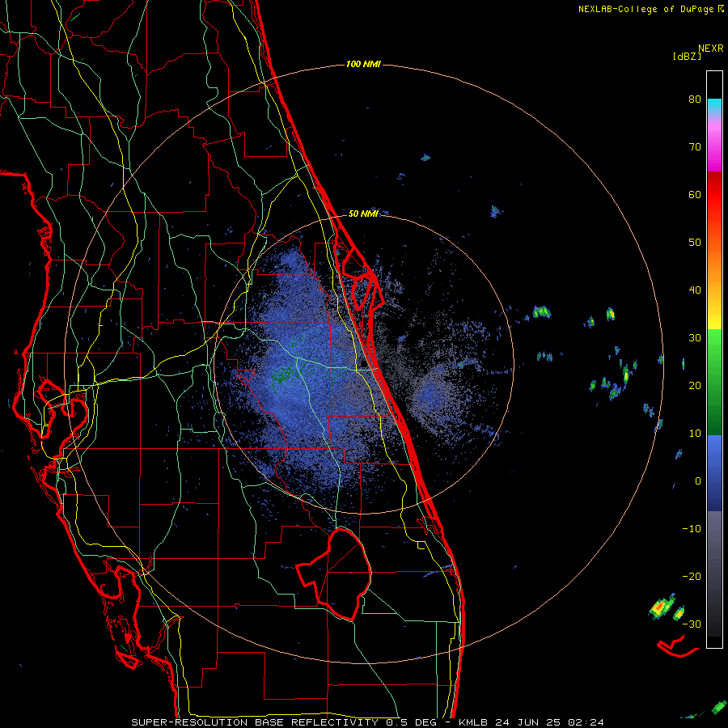Click the 30 dBZ scale value
The height and width of the screenshot is (728, 728).
point(695,338)
